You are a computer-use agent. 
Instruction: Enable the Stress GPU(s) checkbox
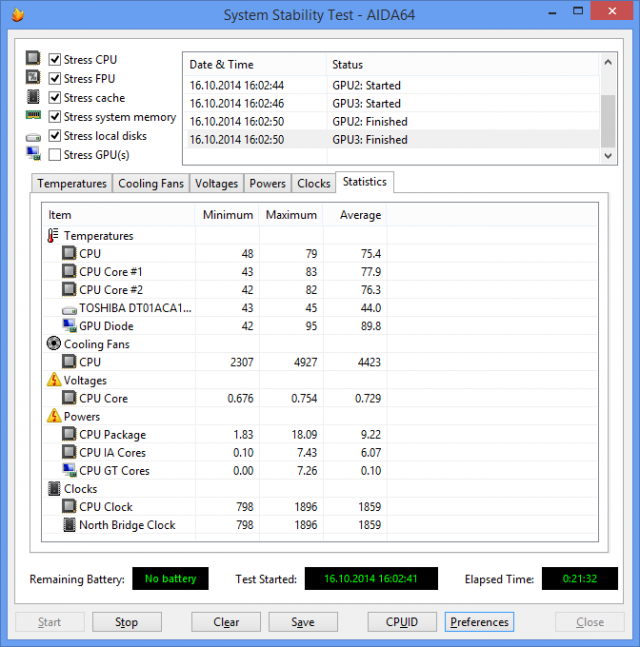(x=54, y=155)
